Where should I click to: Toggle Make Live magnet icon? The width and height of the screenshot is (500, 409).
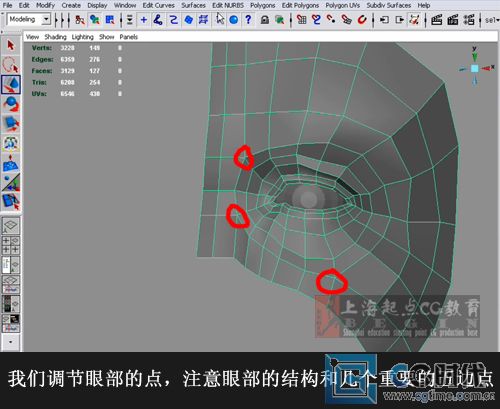tap(362, 20)
